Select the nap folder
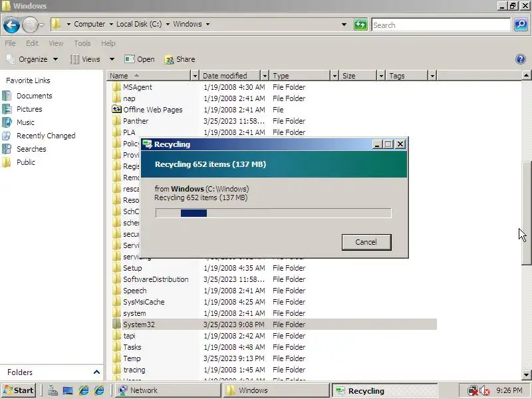 coord(129,98)
